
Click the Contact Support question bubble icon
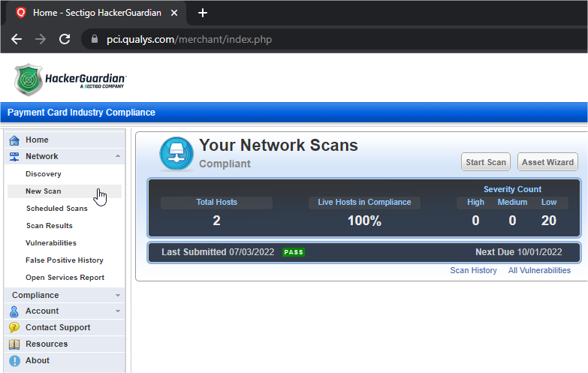(x=14, y=327)
